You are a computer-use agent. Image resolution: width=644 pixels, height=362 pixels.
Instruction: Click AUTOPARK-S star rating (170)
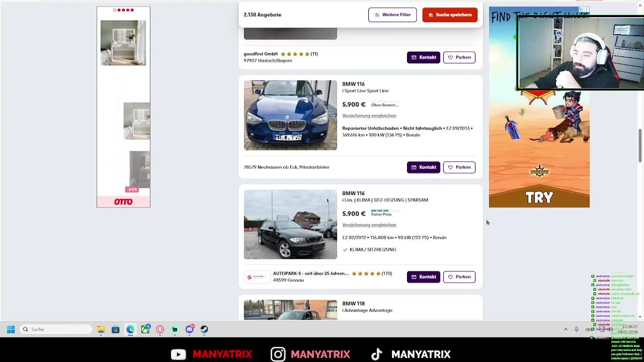tap(372, 274)
